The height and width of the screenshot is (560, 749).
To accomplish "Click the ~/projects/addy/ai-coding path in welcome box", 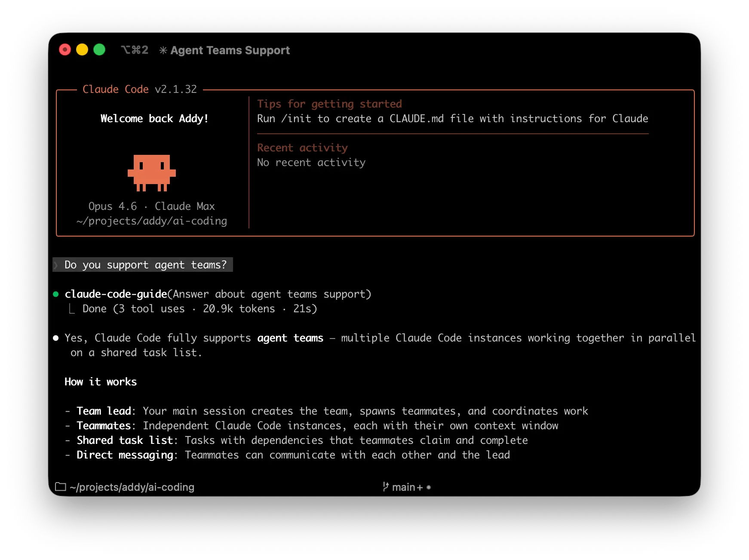I will (x=152, y=221).
